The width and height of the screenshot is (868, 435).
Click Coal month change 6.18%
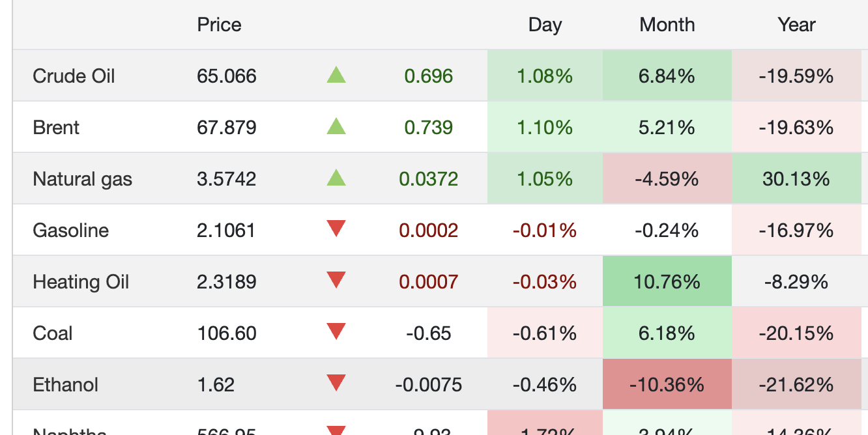coord(667,333)
